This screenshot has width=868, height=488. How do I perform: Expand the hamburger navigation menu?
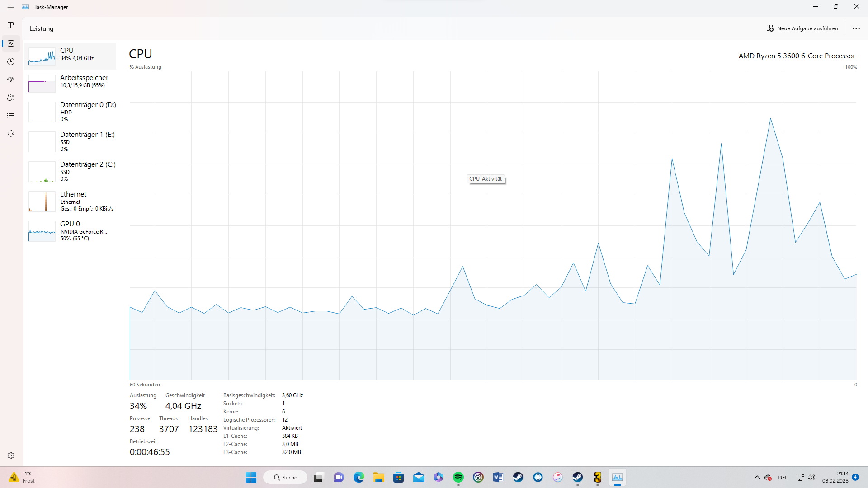[11, 7]
